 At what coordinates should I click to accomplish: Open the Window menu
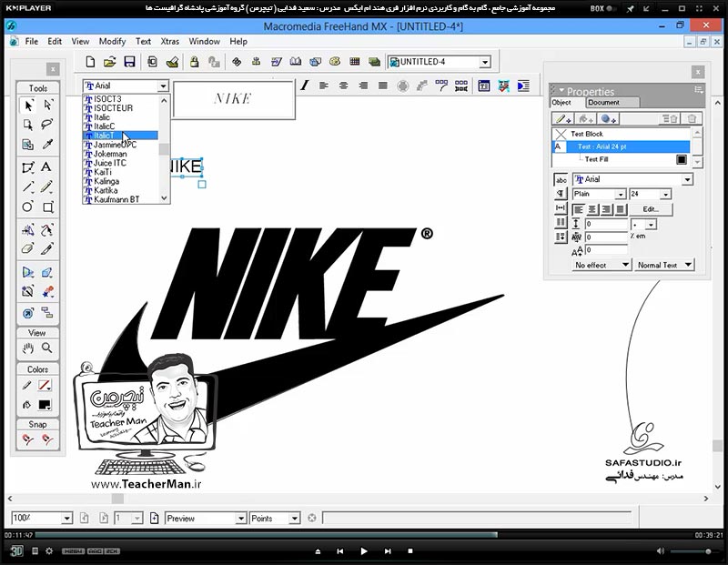204,41
